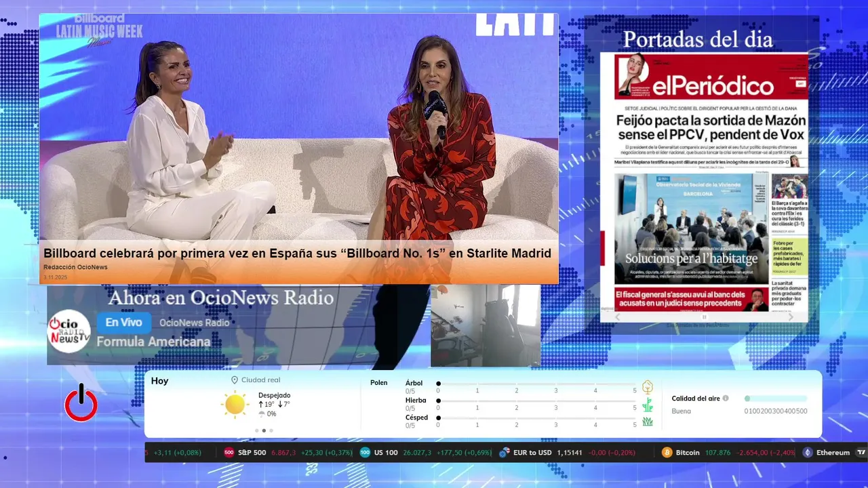Click the US 100 ticker icon

click(365, 452)
